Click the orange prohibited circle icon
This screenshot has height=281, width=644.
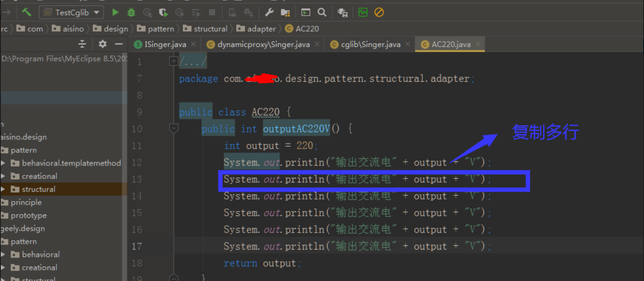[379, 12]
